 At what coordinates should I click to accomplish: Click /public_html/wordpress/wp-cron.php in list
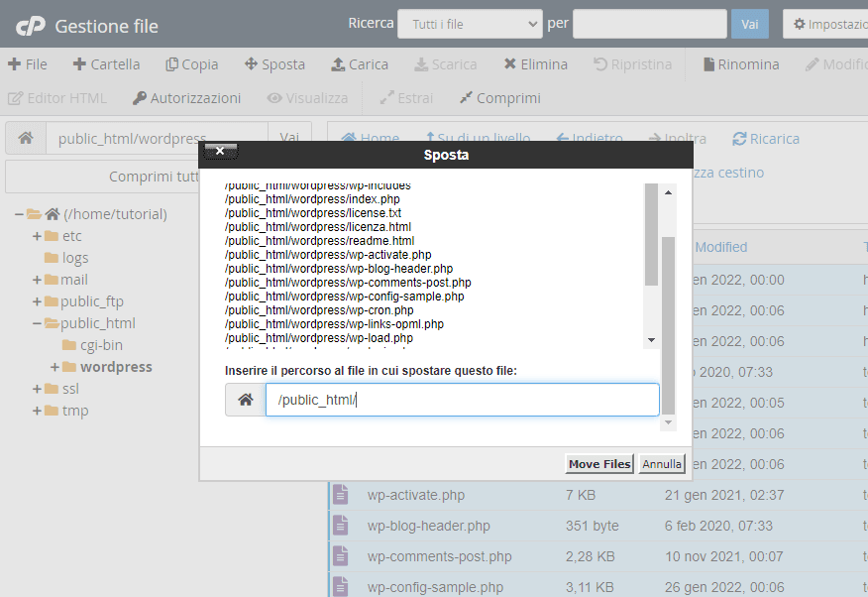click(319, 310)
